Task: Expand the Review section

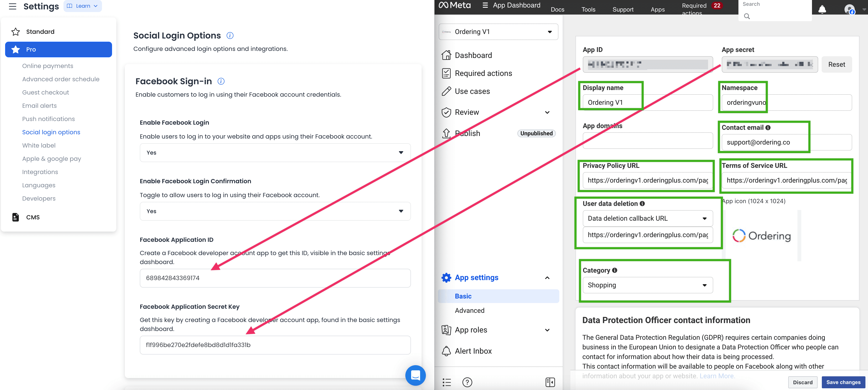Action: (547, 112)
